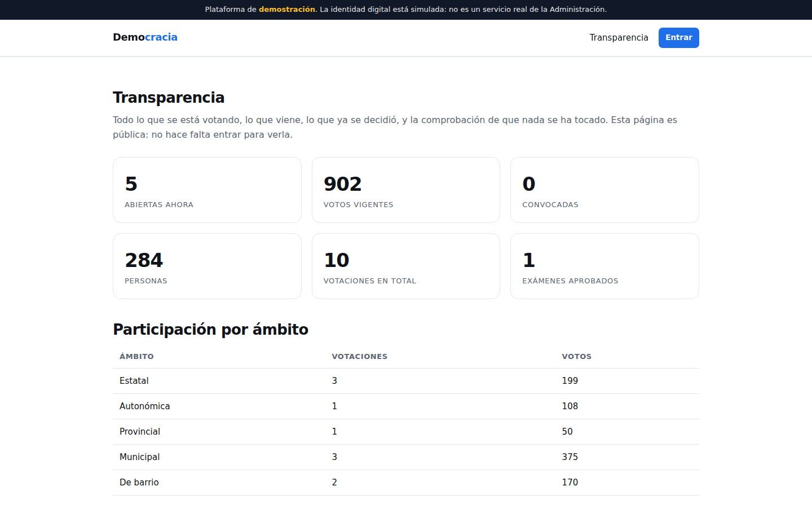Select the '1 Exámenes aprobados' card
The image size is (812, 508).
[604, 266]
